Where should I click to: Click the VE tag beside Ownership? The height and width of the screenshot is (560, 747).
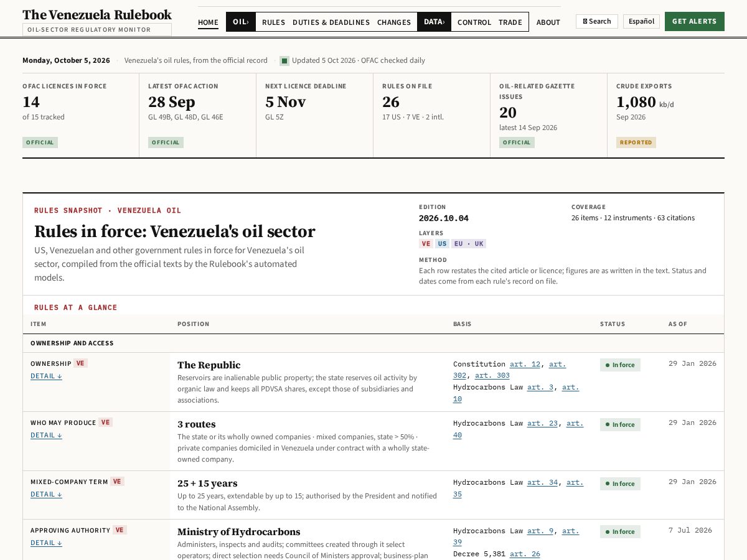tap(80, 363)
